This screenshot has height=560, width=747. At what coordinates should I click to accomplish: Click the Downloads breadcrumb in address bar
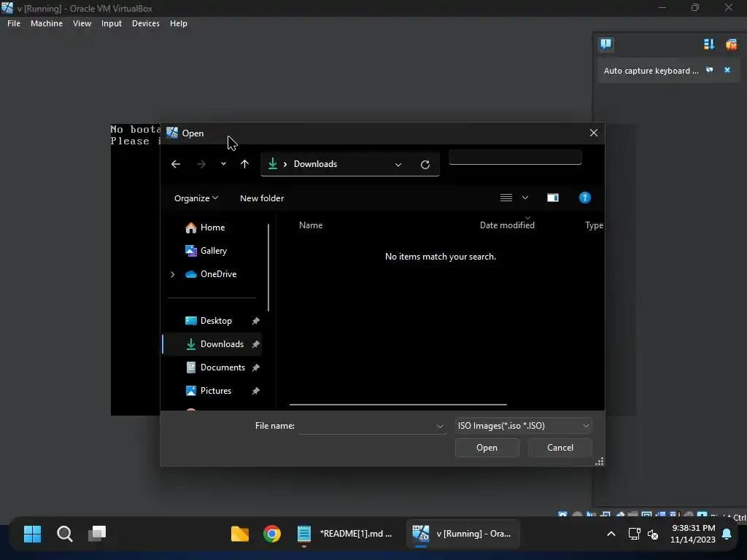pyautogui.click(x=315, y=164)
